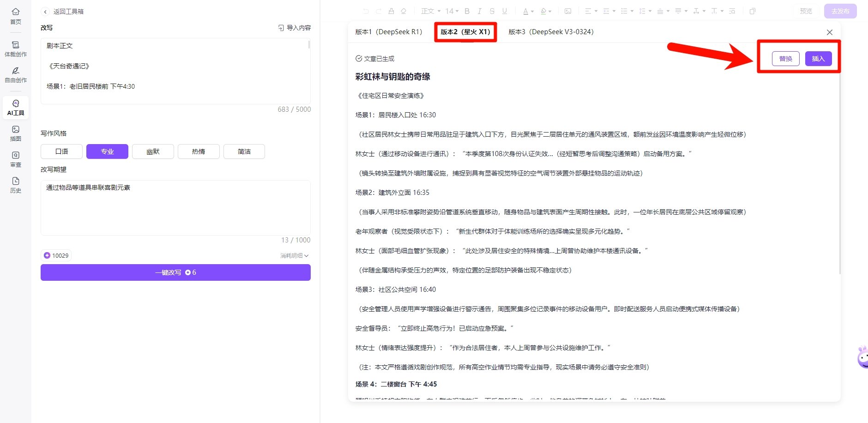868x423 pixels.
Task: Select the 口语 writing style
Action: coord(61,151)
